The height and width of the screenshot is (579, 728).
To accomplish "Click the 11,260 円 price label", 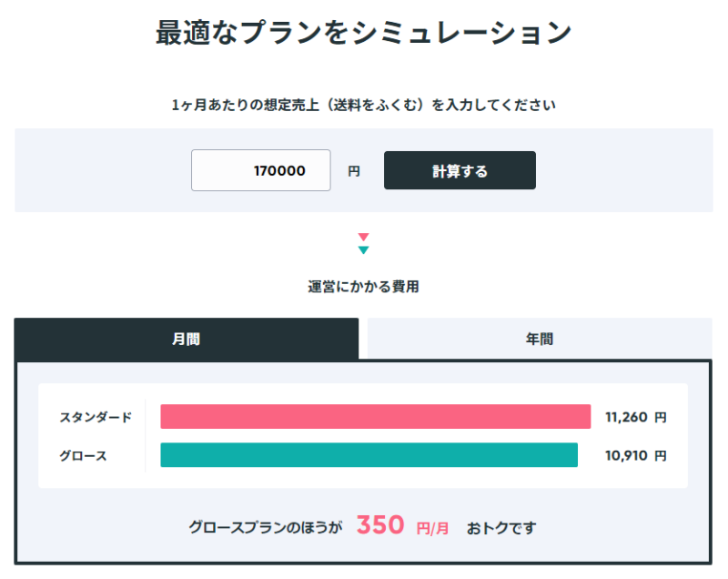I will [634, 416].
